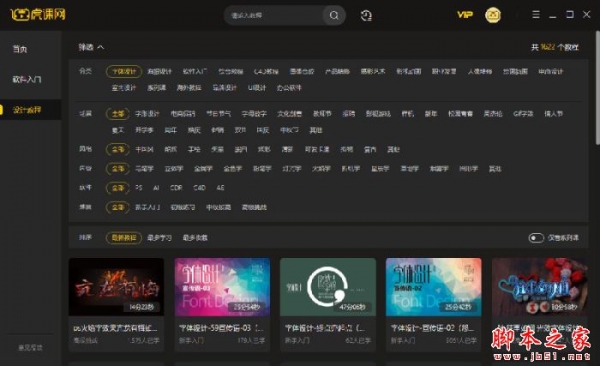Select the 系列课 category filter
600x366 pixels.
[x=157, y=88]
